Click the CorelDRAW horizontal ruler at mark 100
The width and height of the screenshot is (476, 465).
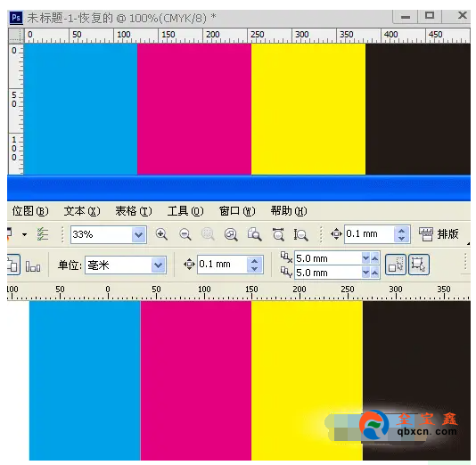(x=204, y=292)
